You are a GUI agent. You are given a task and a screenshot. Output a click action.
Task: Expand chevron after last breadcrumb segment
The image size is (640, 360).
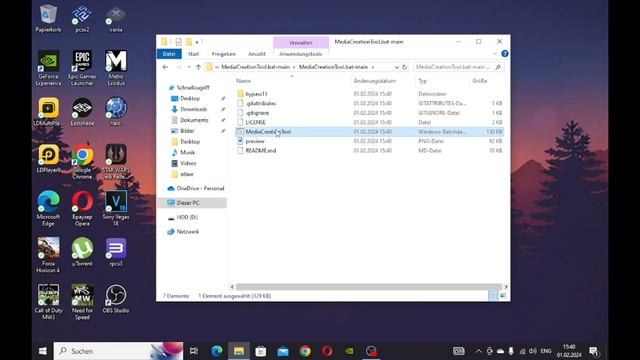[x=373, y=67]
